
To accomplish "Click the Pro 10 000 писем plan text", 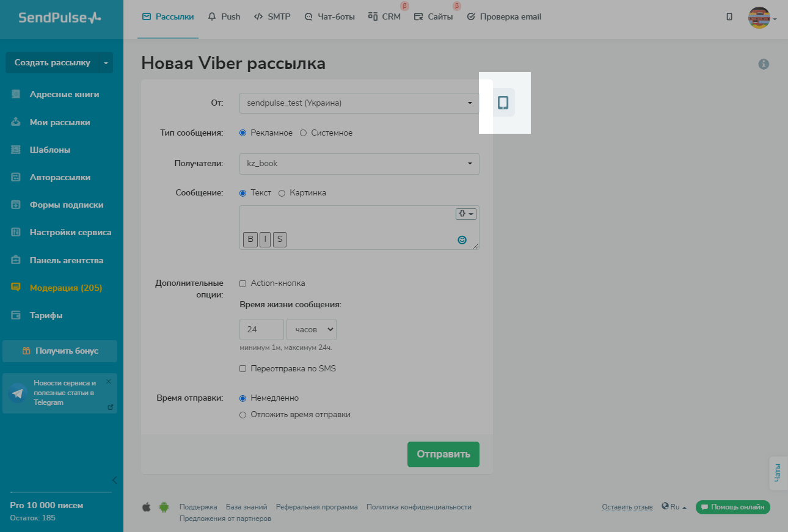I will (x=46, y=505).
